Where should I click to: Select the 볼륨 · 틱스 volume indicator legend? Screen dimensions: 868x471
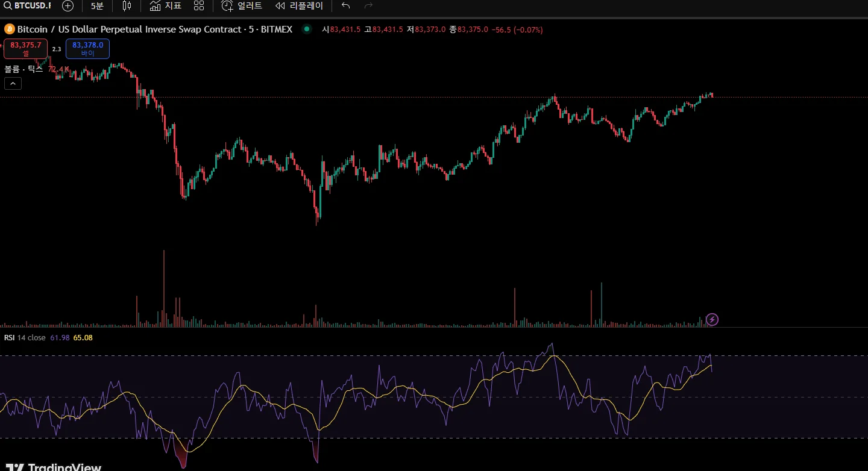pos(24,69)
